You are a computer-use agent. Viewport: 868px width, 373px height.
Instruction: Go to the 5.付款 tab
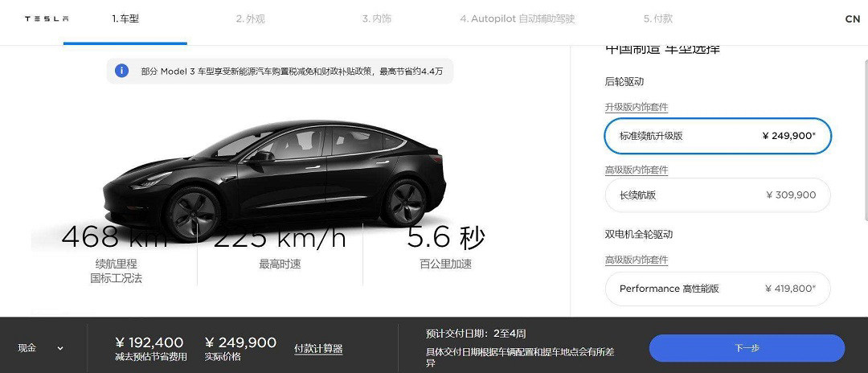pos(657,18)
